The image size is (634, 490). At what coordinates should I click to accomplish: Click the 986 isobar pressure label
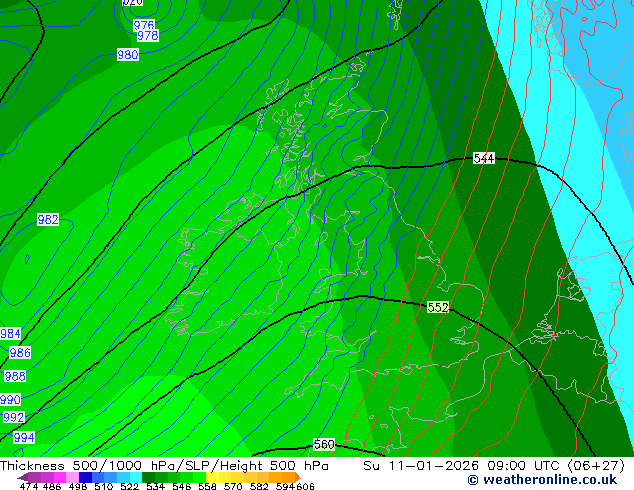click(20, 353)
